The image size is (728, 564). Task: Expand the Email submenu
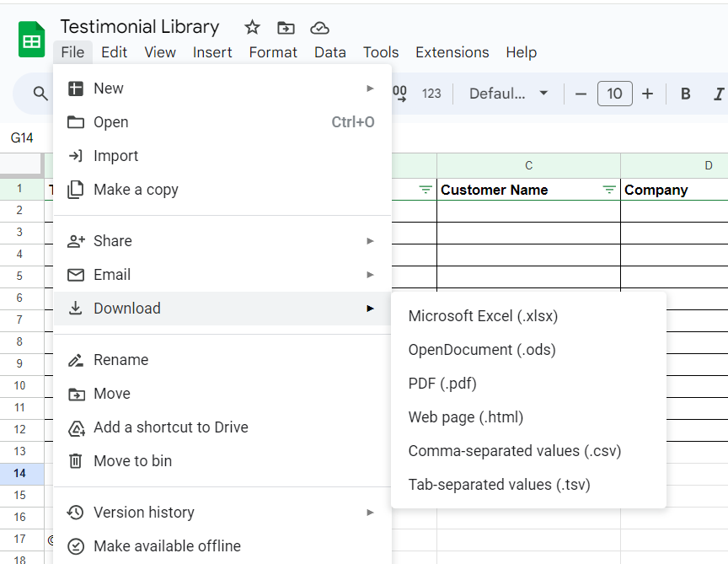tap(222, 275)
